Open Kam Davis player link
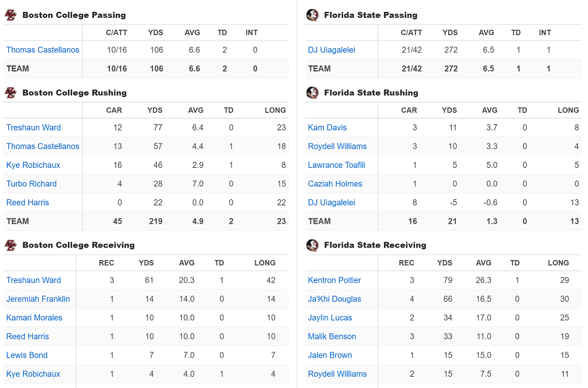The height and width of the screenshot is (388, 588). (327, 127)
